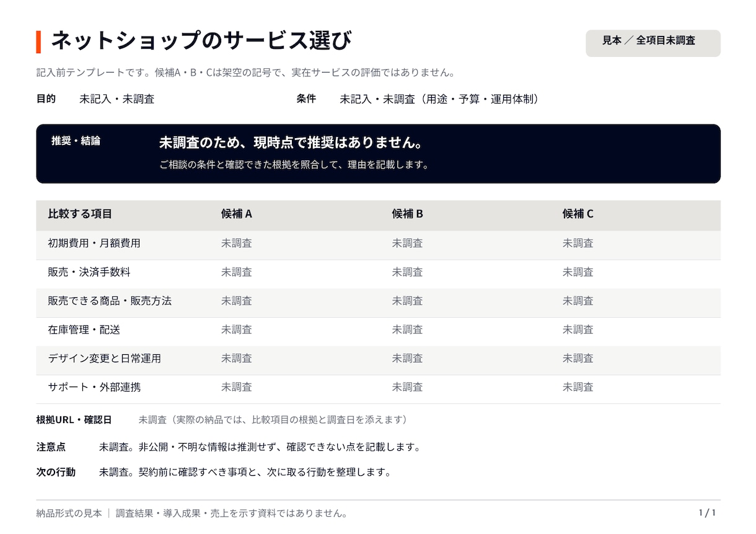The image size is (756, 534).
Task: Click 候補 C cell in 販売できる商品・販売方法 row
Action: (578, 301)
